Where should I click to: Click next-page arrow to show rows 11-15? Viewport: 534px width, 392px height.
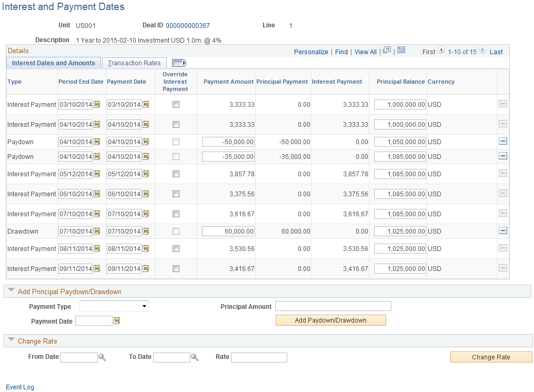[x=482, y=51]
